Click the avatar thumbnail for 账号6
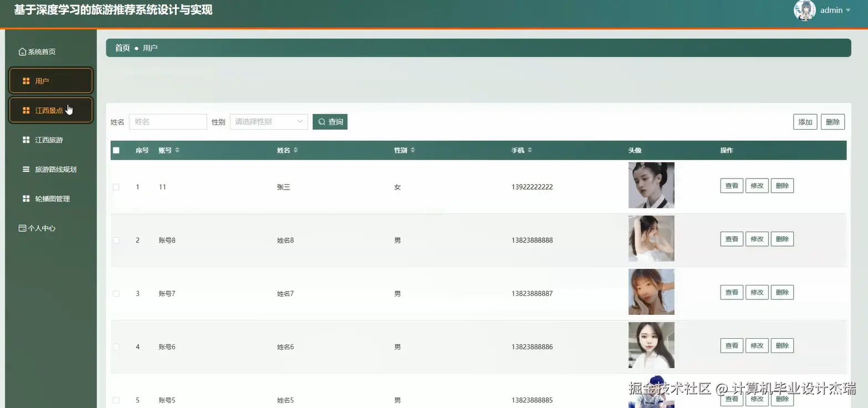Screen dimensions: 868x408 (651, 345)
